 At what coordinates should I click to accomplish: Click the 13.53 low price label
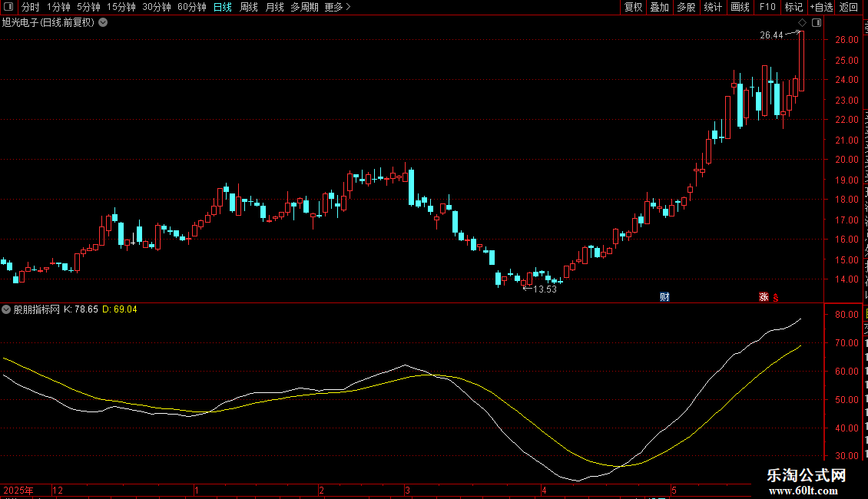click(x=545, y=289)
